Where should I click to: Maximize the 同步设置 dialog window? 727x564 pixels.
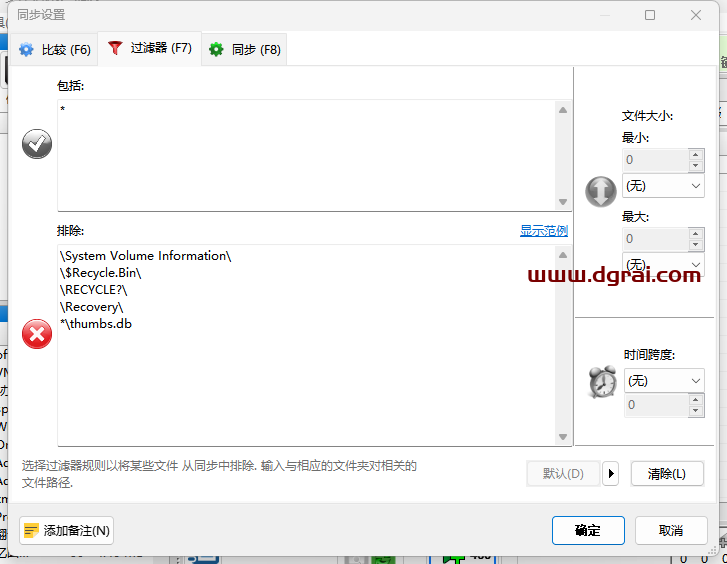[650, 15]
